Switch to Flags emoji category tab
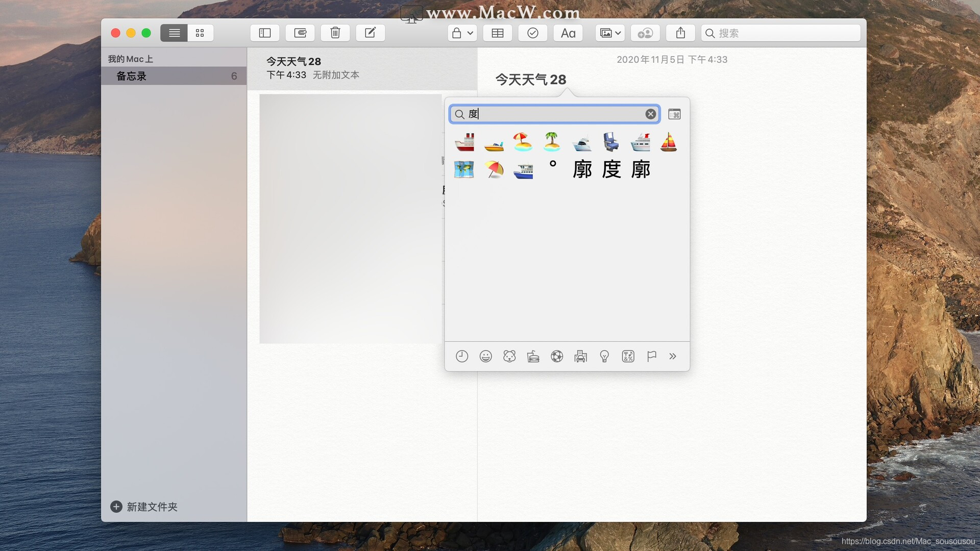This screenshot has width=980, height=551. (x=651, y=357)
